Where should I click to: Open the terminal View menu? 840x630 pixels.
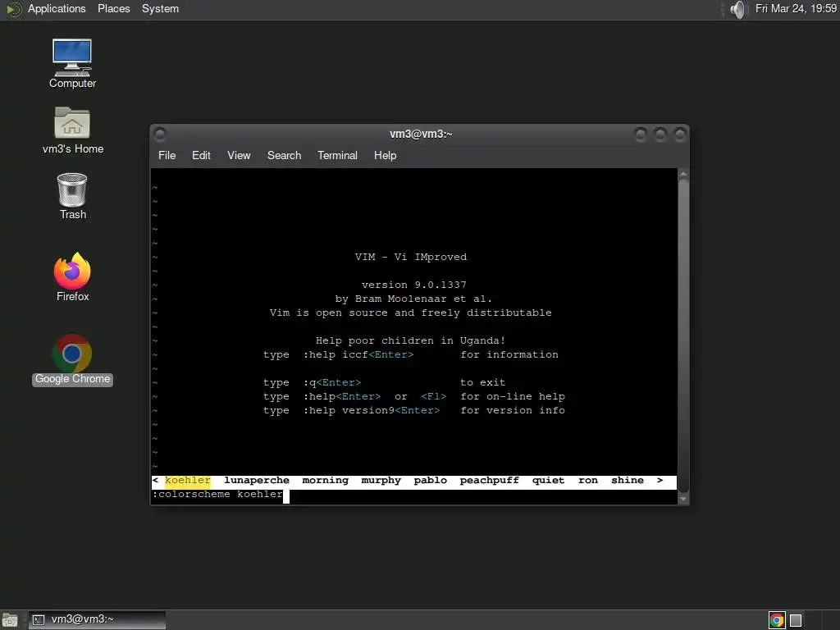click(x=239, y=155)
